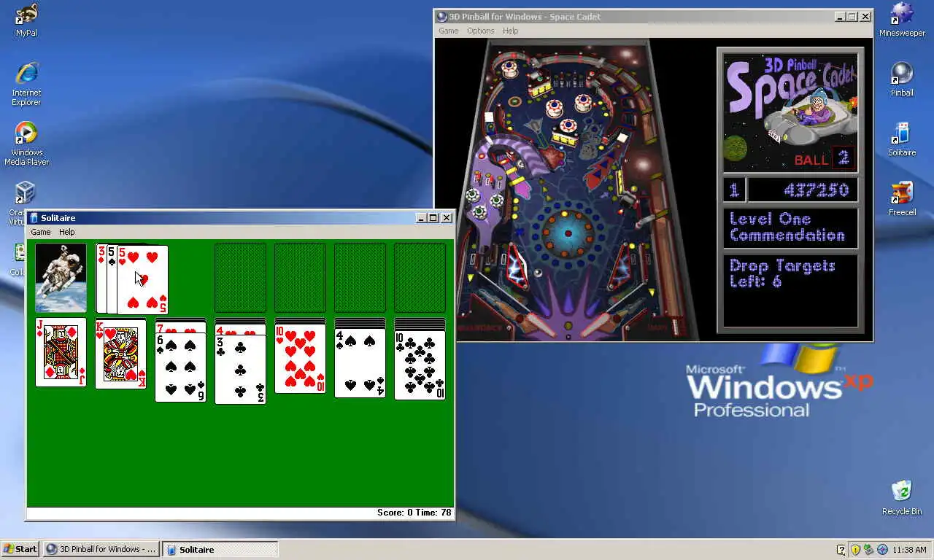Click the Start button
Viewport: 934px width, 560px height.
click(x=20, y=549)
